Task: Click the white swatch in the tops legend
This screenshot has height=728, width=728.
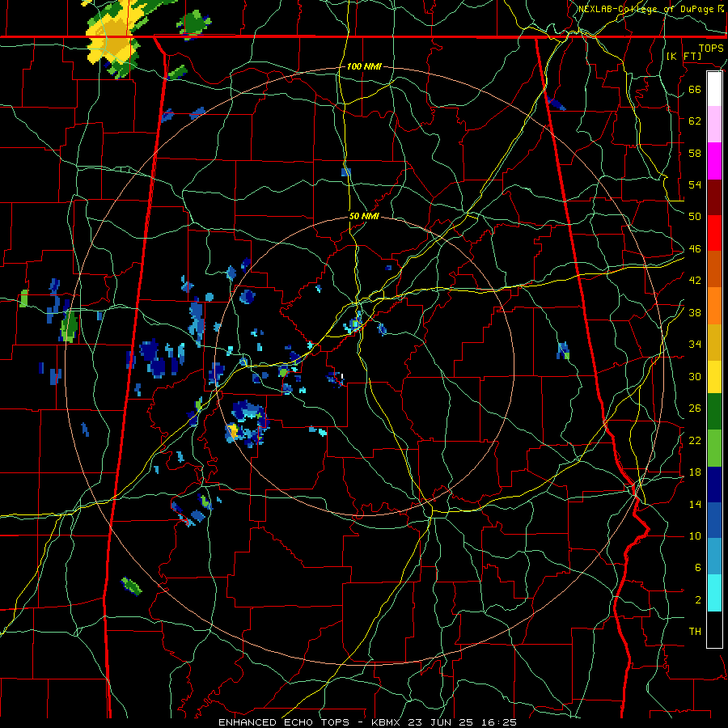Action: click(x=714, y=89)
